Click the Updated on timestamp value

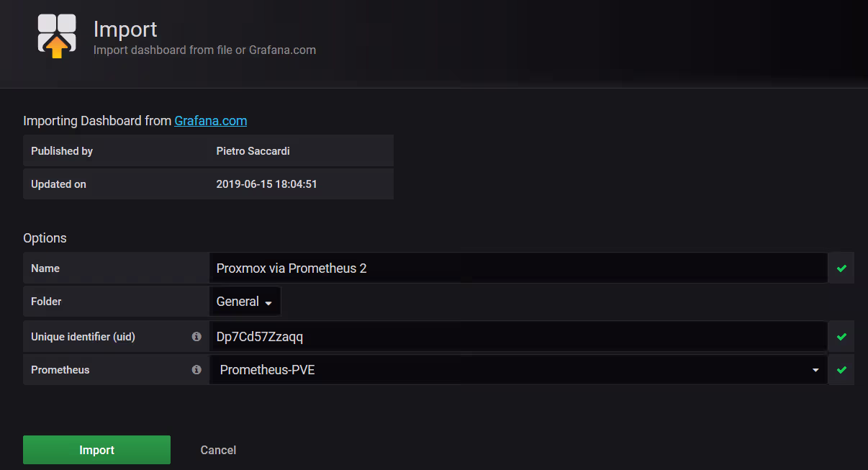click(x=266, y=184)
